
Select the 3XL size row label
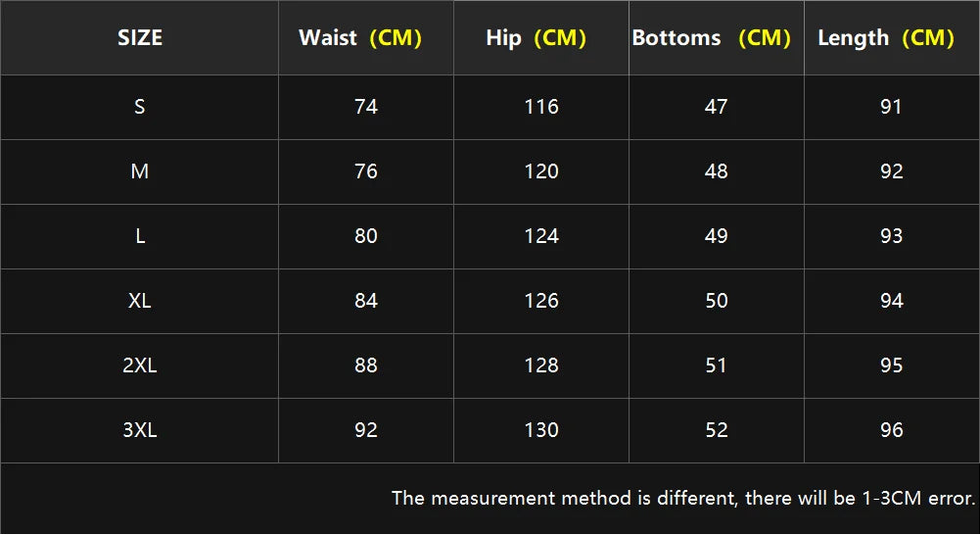pos(140,430)
